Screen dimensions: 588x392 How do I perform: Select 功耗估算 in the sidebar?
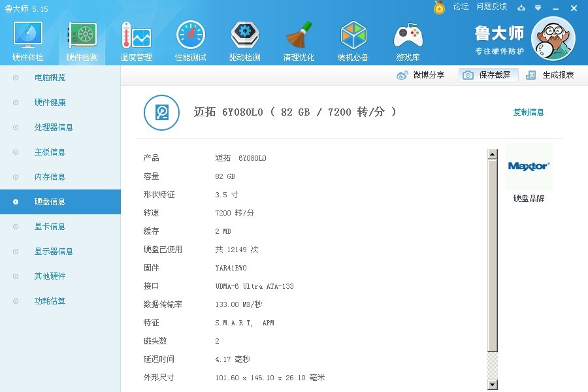[60, 301]
